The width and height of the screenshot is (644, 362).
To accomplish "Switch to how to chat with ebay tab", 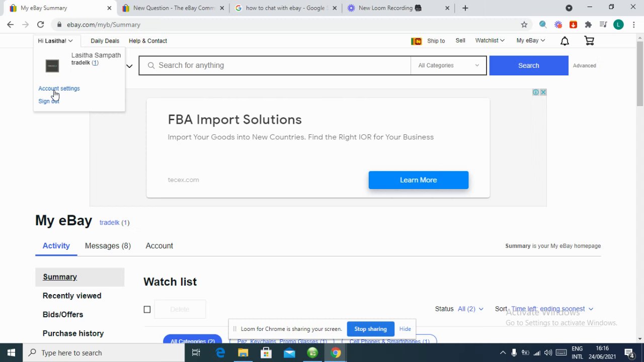I will click(285, 8).
